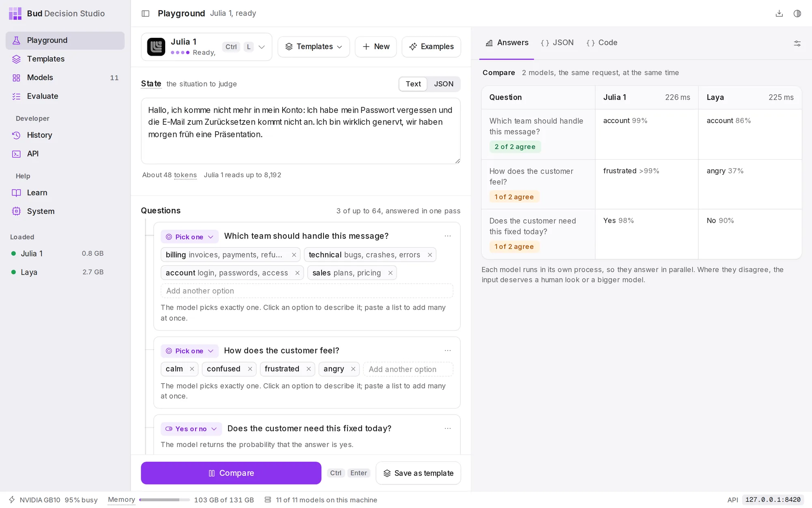Change Pick one type for customer feel question
812x508 pixels.
[x=189, y=351]
